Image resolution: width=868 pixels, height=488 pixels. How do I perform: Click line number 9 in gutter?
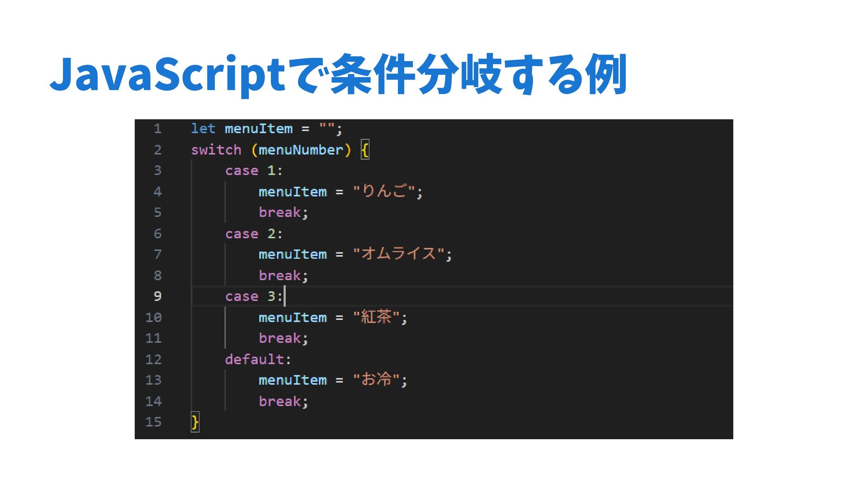pyautogui.click(x=157, y=296)
